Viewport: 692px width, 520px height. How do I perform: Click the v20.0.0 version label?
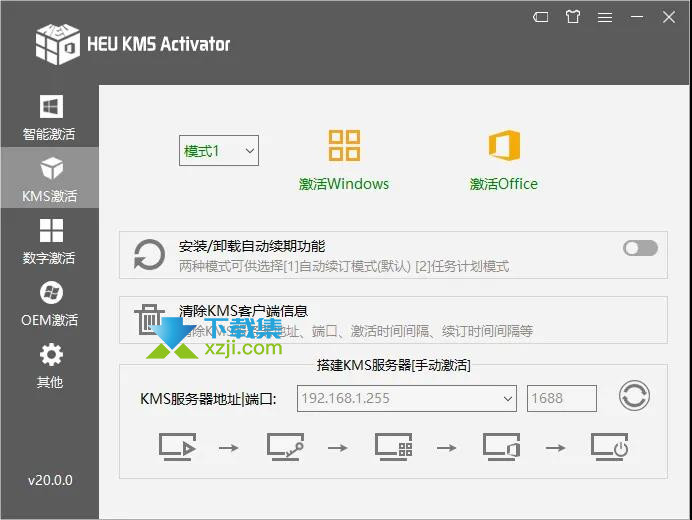[50, 480]
